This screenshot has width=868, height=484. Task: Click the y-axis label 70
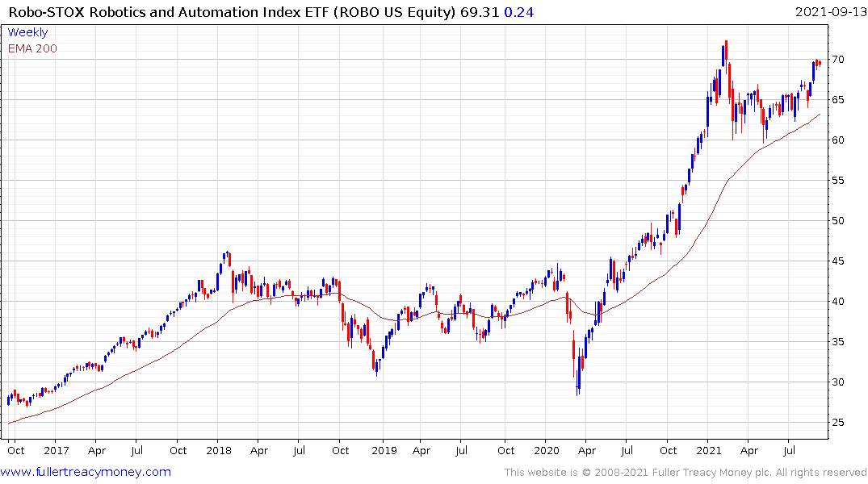(838, 60)
